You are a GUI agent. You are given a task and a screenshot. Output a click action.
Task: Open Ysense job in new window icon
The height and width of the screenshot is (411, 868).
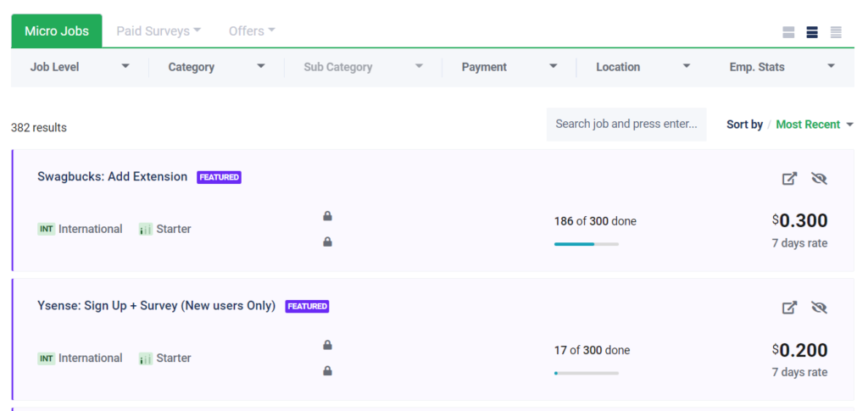(x=789, y=308)
